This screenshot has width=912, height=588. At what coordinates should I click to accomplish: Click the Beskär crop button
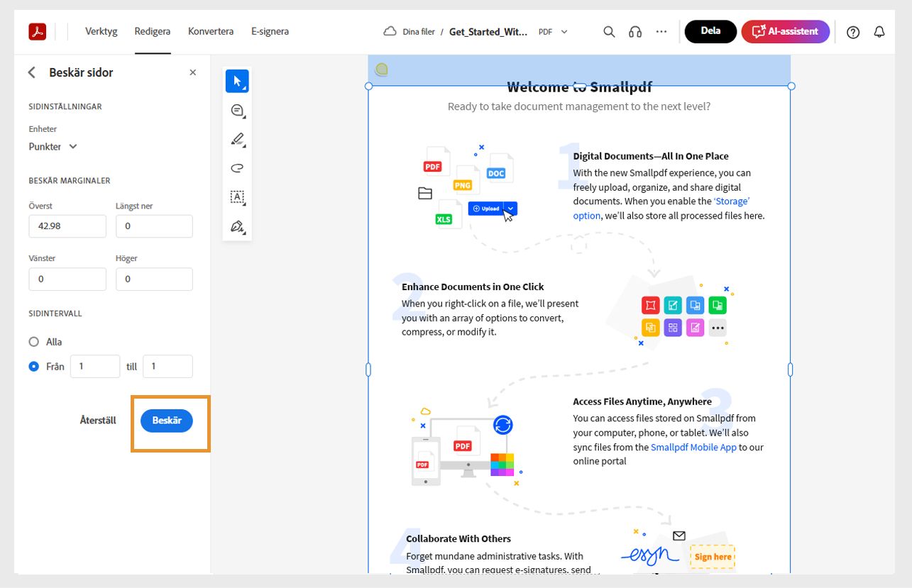167,421
